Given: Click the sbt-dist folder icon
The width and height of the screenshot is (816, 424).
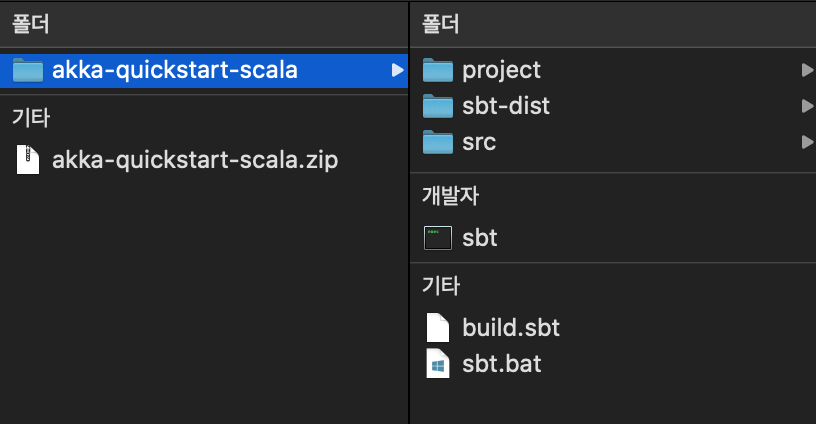Looking at the screenshot, I should tap(438, 106).
